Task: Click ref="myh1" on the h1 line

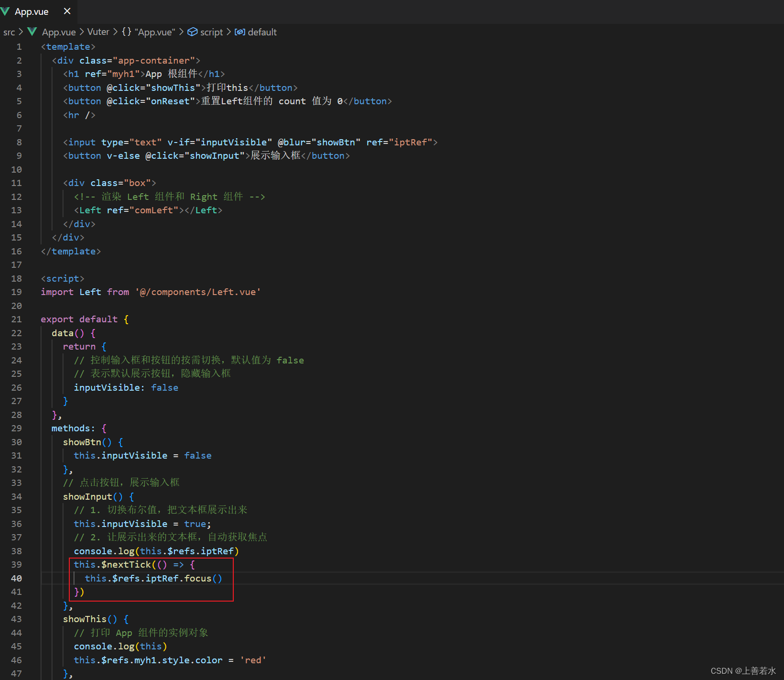Action: click(112, 74)
